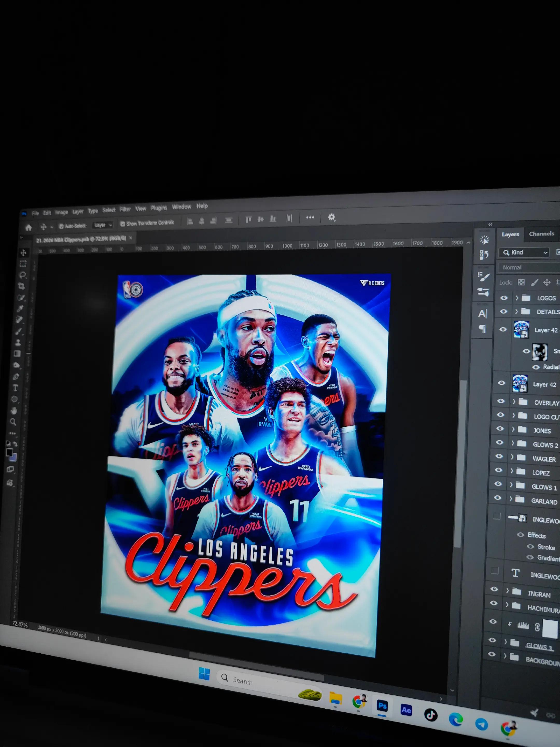Click the zoom percentage field 72.87%
The width and height of the screenshot is (560, 747).
pos(20,624)
